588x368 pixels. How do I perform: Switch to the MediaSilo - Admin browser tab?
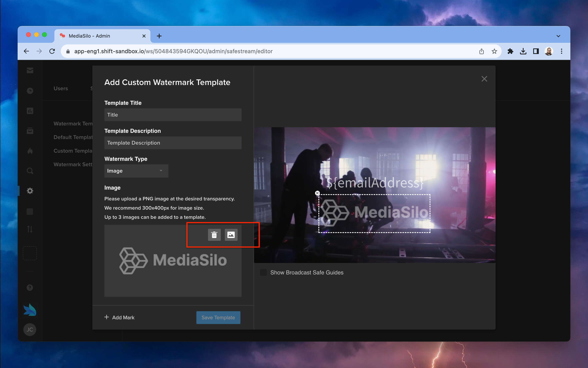click(102, 36)
